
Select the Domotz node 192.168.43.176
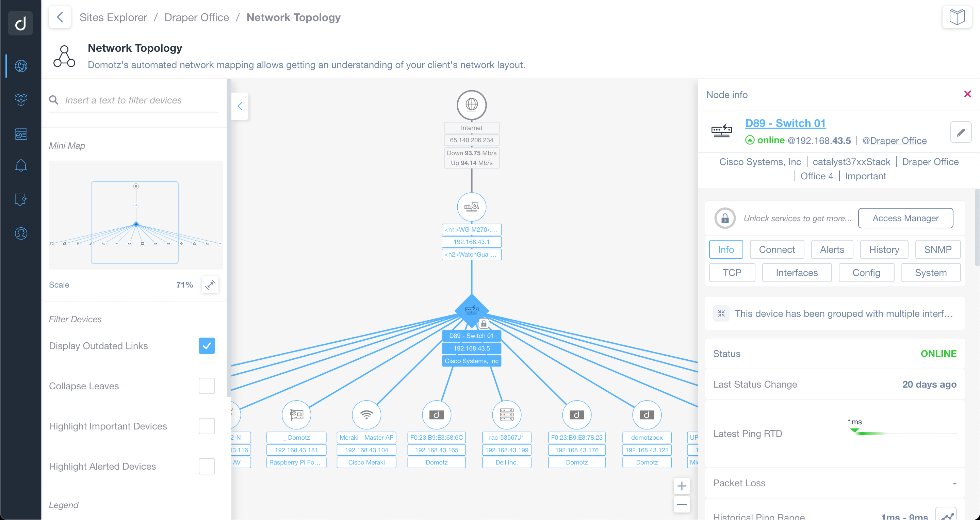coord(577,415)
